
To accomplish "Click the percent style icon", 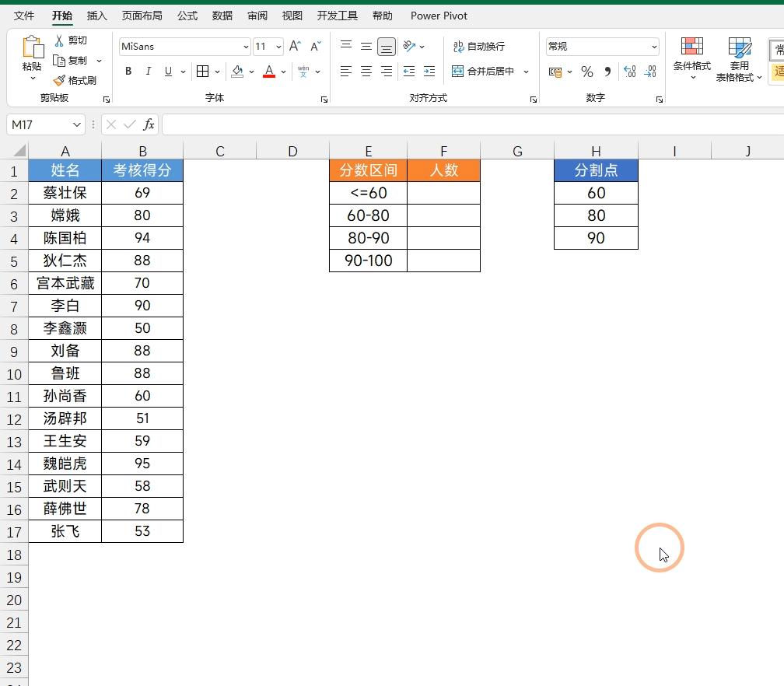I will tap(586, 72).
